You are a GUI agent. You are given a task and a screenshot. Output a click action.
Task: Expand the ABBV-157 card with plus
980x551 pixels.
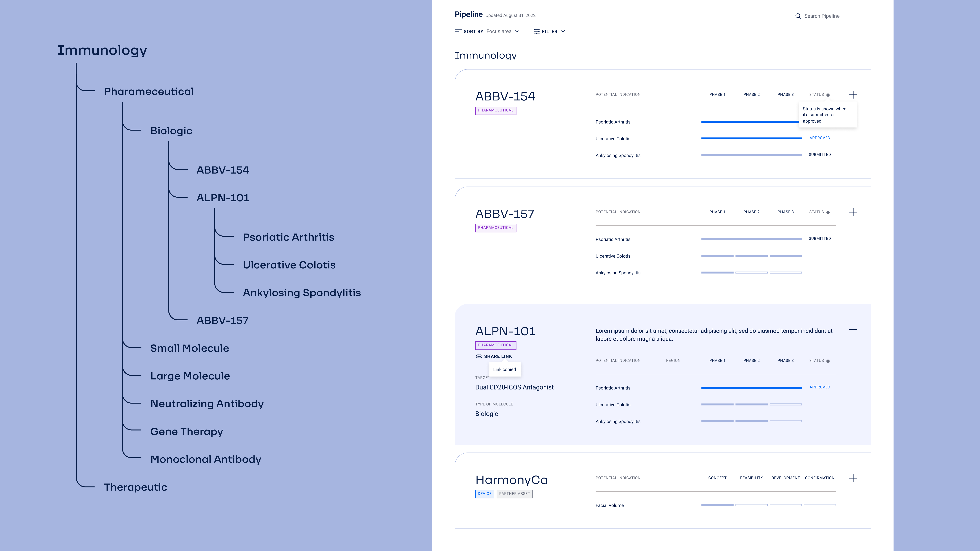853,212
